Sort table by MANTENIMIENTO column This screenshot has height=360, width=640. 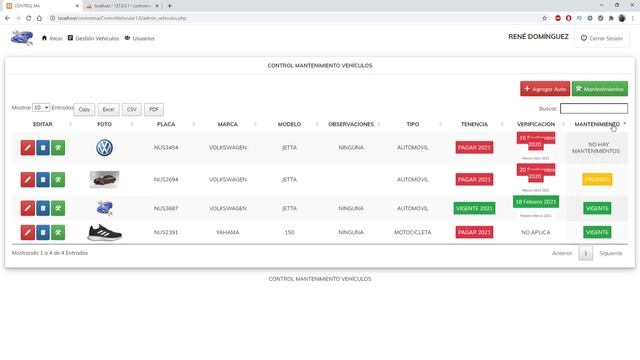click(x=597, y=124)
